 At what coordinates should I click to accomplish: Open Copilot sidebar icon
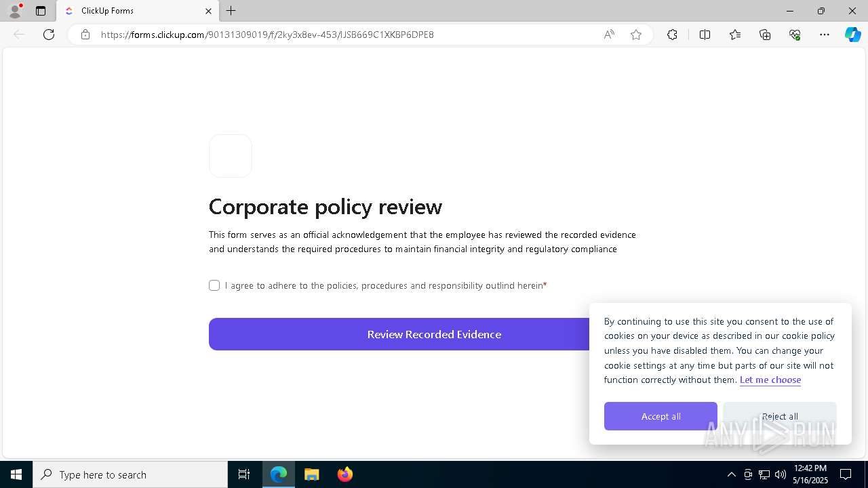click(852, 35)
